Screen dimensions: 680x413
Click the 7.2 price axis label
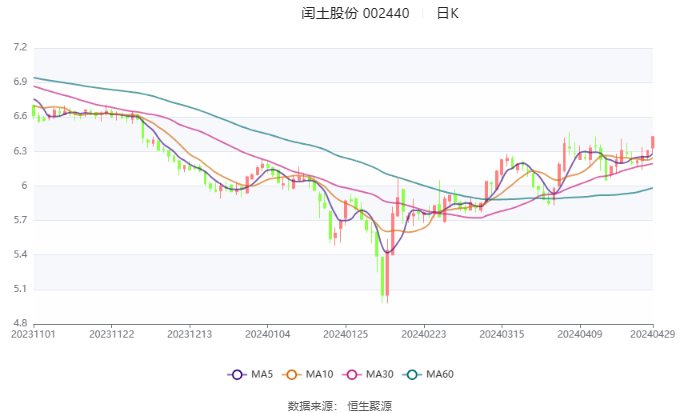(x=20, y=47)
